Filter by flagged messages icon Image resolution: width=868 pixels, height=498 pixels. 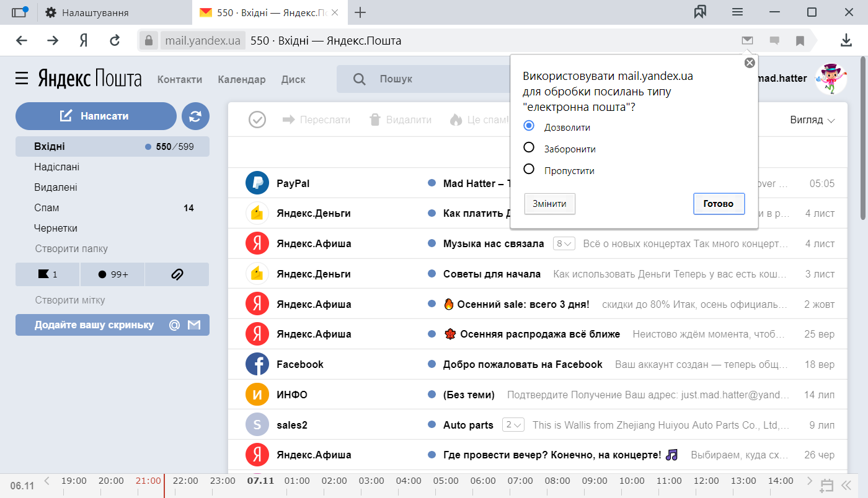click(x=47, y=274)
